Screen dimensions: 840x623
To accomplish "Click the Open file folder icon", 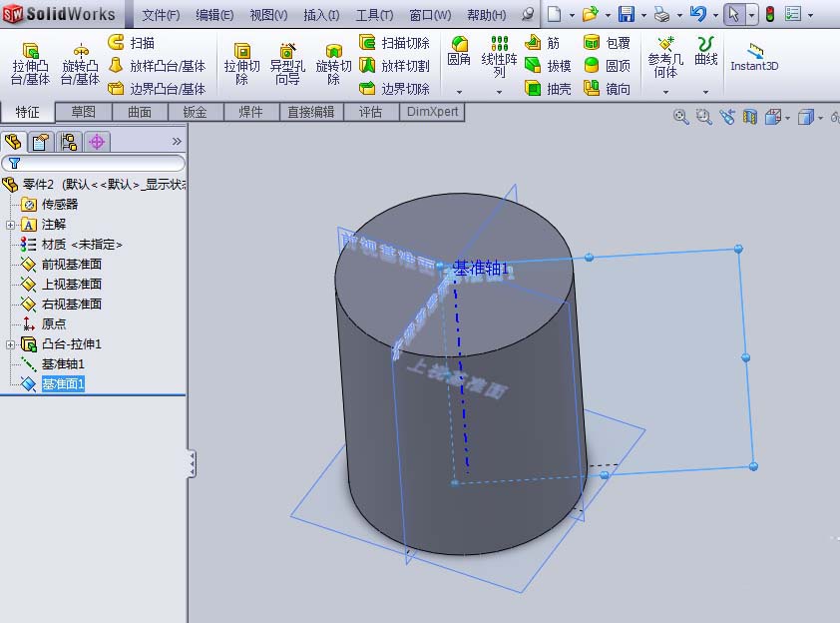I will pyautogui.click(x=590, y=14).
